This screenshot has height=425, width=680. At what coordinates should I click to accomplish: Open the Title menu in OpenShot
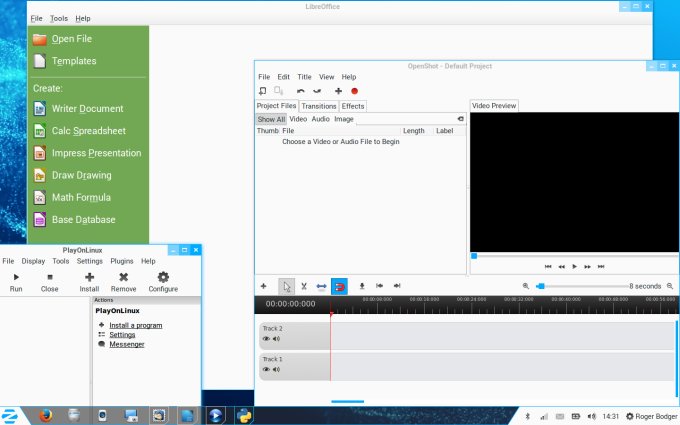304,77
